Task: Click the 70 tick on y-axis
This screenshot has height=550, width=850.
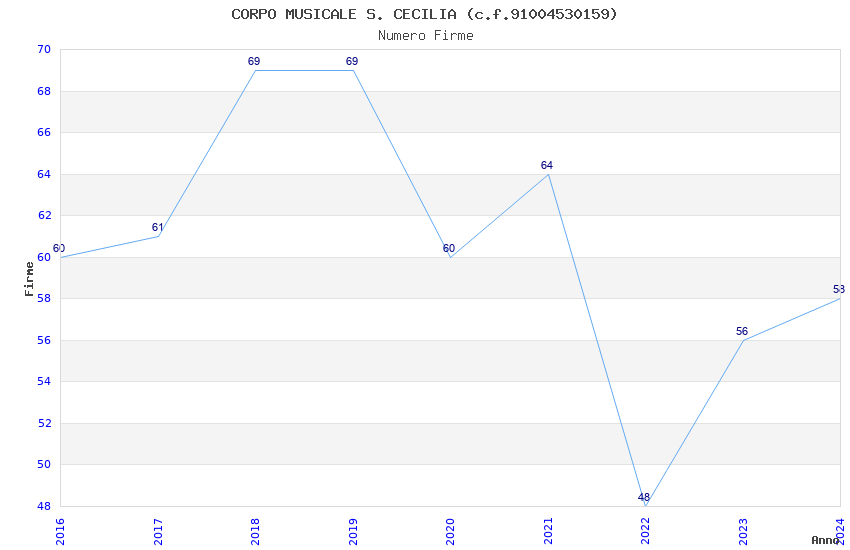Action: click(43, 49)
